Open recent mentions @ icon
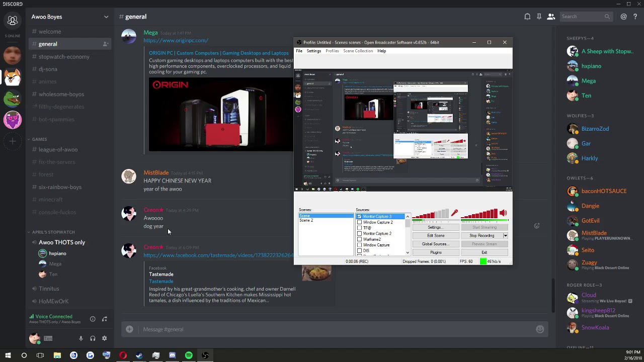644x362 pixels. [623, 17]
